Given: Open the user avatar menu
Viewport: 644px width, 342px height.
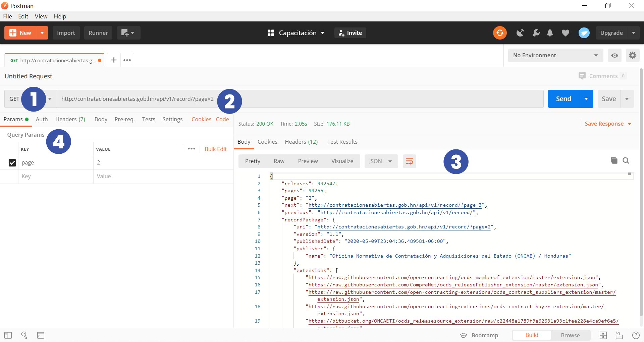Looking at the screenshot, I should click(x=584, y=33).
